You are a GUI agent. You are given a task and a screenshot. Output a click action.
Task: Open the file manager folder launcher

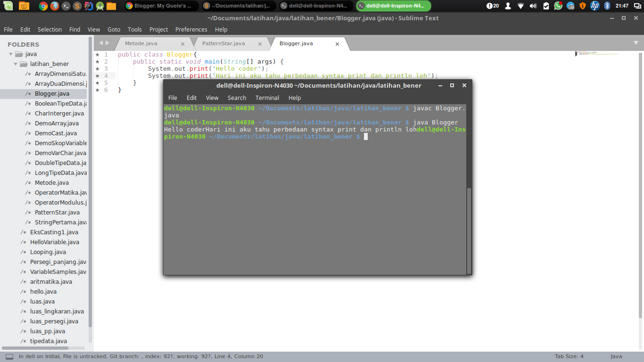[x=111, y=6]
